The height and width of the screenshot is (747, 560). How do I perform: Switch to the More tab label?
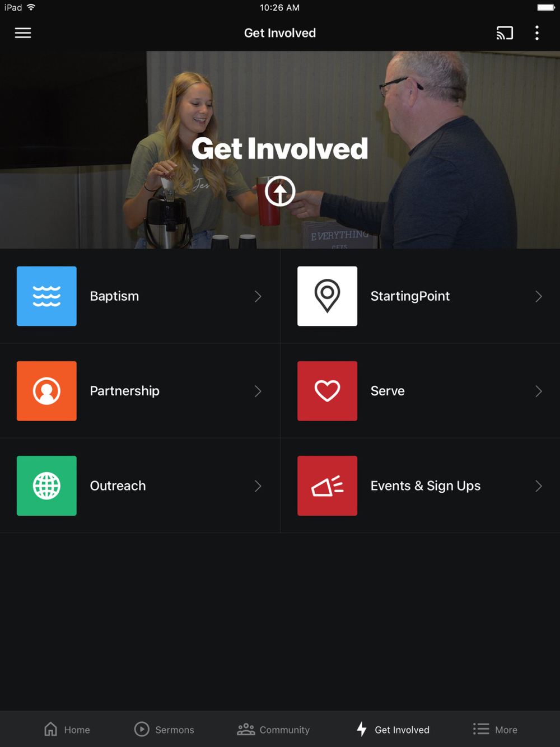(x=506, y=730)
